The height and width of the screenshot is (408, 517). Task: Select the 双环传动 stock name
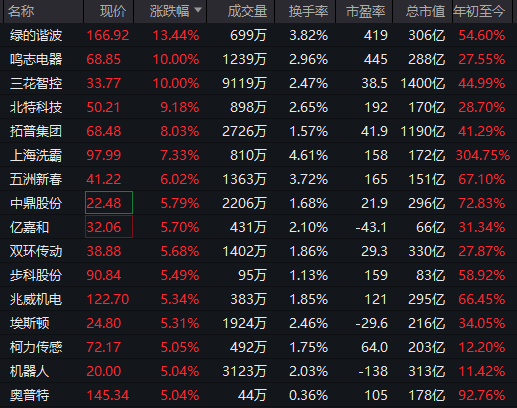coord(36,251)
